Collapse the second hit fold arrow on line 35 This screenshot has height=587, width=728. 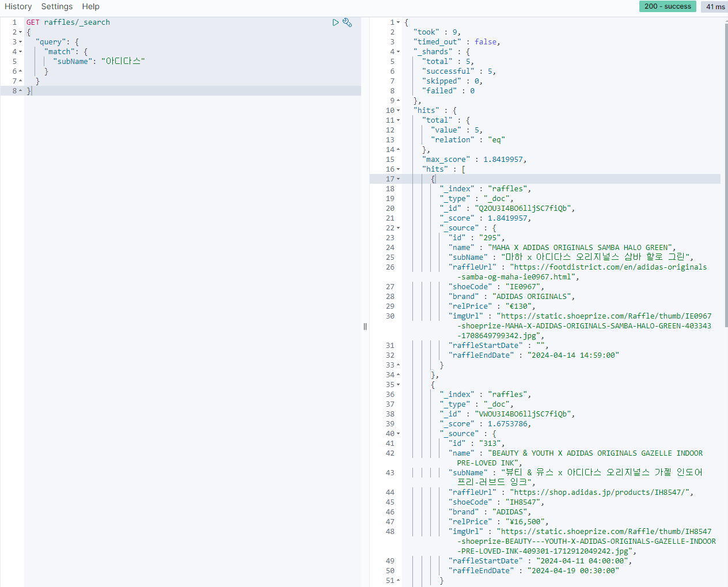point(398,385)
